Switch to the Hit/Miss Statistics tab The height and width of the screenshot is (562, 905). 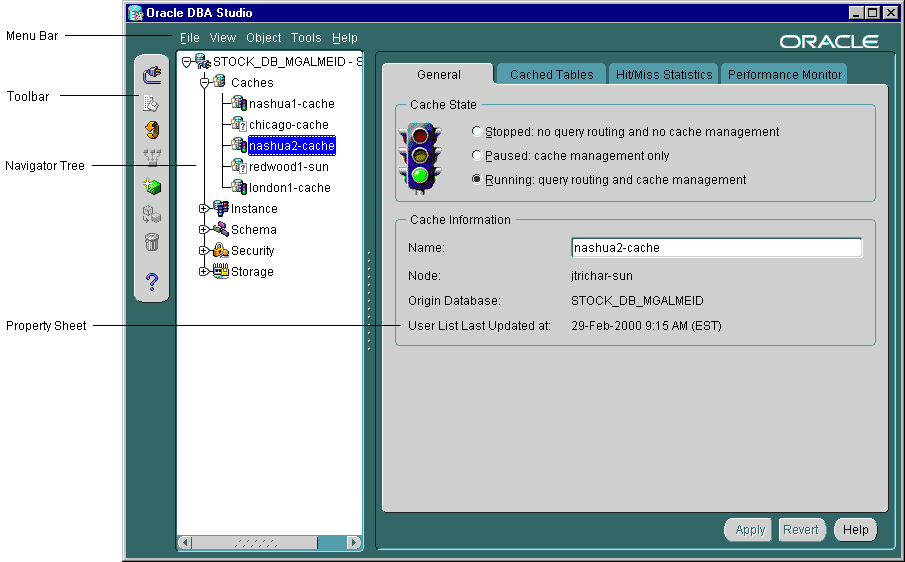tap(664, 74)
